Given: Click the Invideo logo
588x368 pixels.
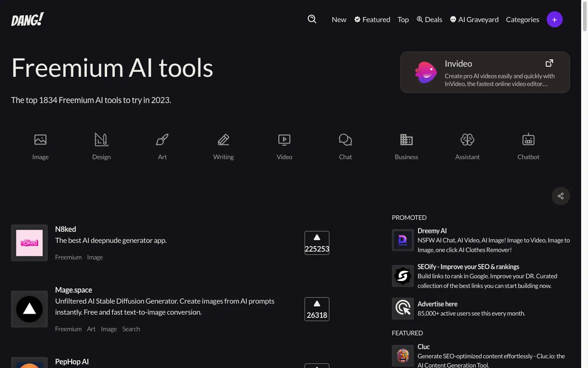Looking at the screenshot, I should [426, 72].
